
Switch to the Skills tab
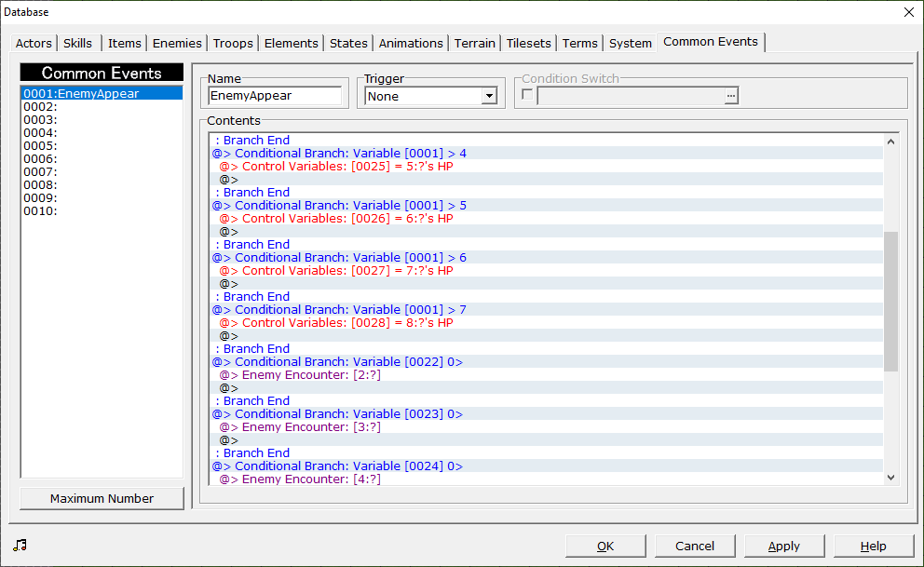[x=78, y=43]
